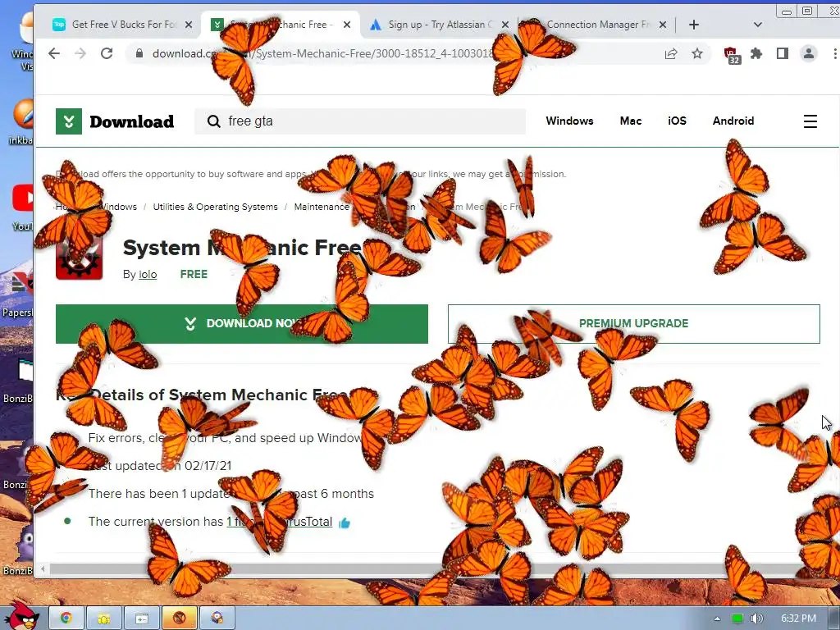The width and height of the screenshot is (840, 630).
Task: Click the blue thumbs-up icon
Action: pos(345,523)
